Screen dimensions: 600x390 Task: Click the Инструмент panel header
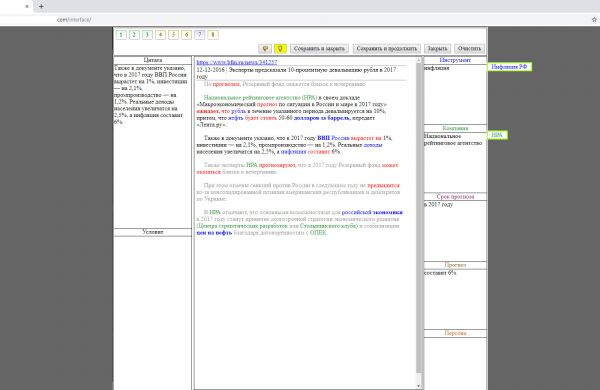[455, 60]
